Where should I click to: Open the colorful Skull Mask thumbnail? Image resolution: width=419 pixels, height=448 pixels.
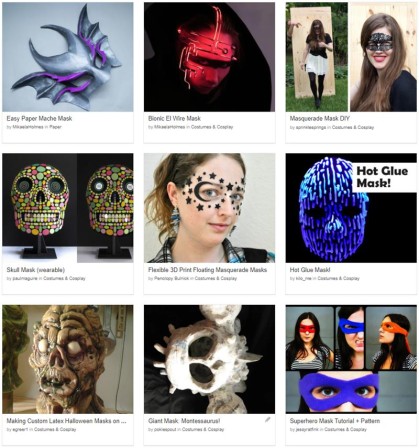click(68, 208)
